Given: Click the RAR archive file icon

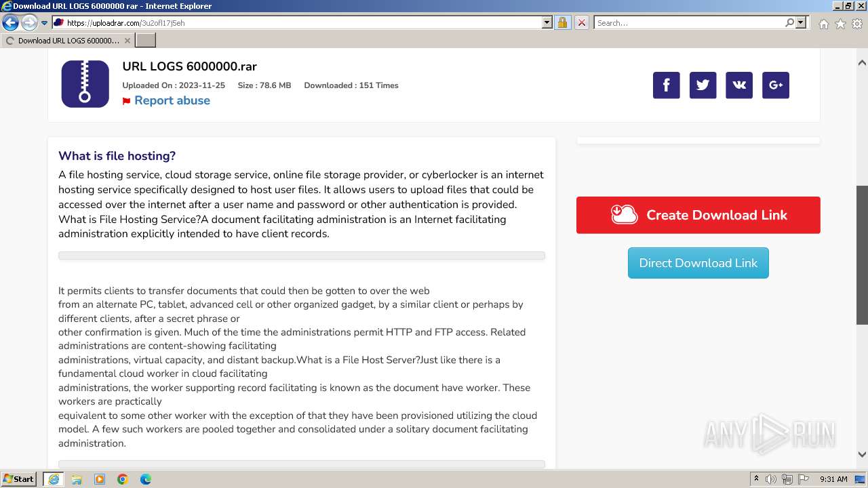Looking at the screenshot, I should (85, 84).
